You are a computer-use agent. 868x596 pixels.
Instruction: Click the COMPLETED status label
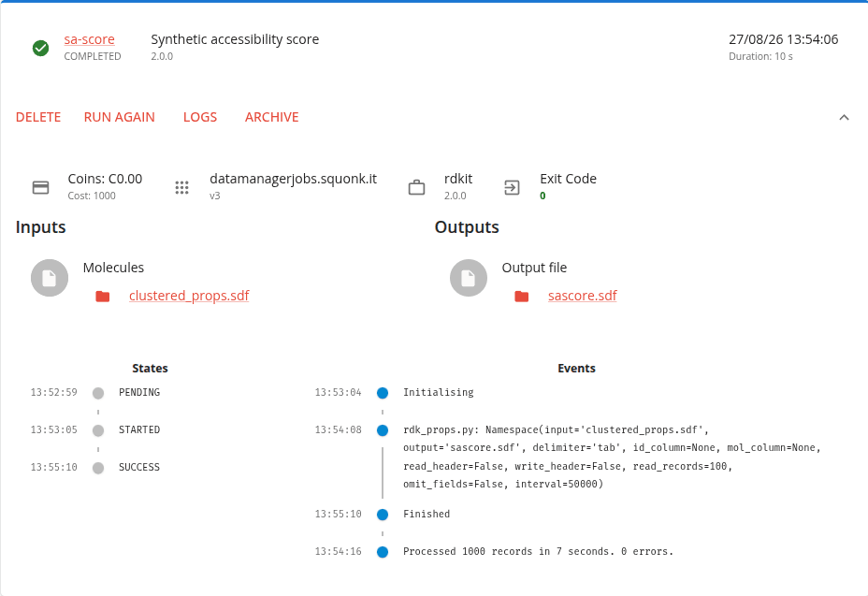(x=93, y=56)
